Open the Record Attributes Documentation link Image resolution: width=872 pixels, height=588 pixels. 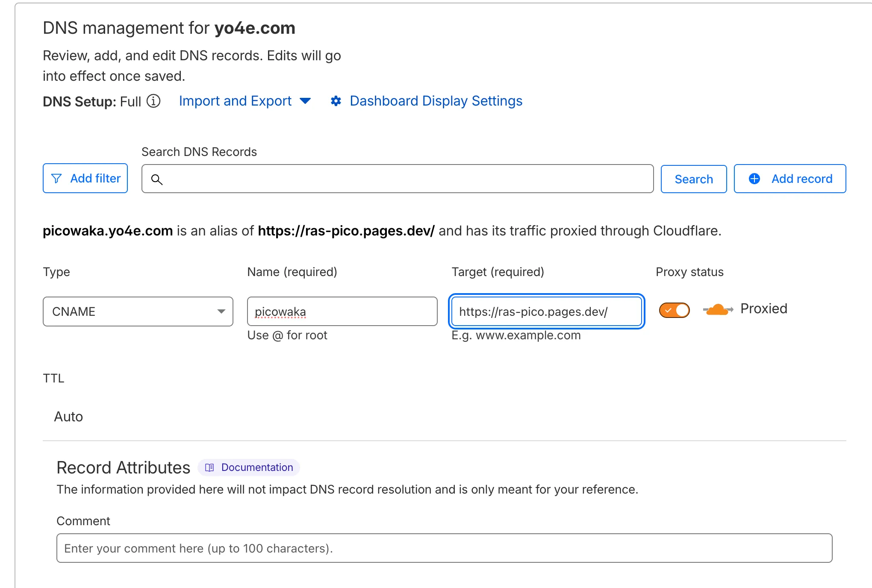tap(257, 467)
